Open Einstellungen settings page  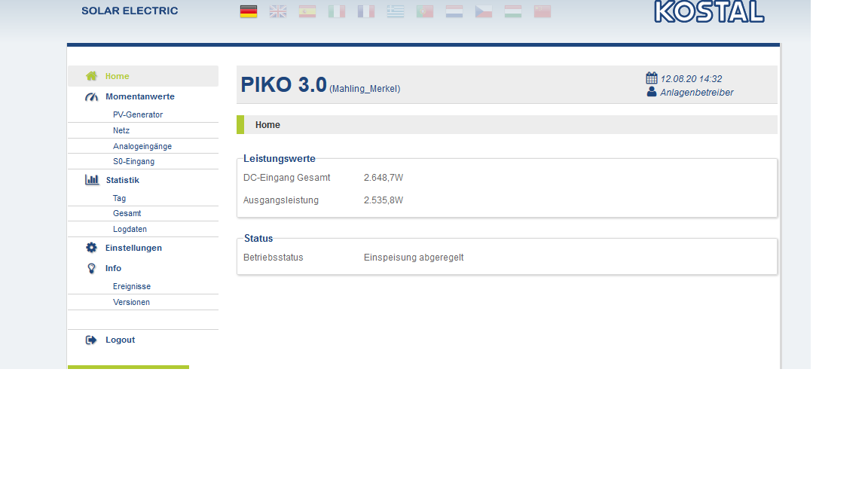point(133,248)
